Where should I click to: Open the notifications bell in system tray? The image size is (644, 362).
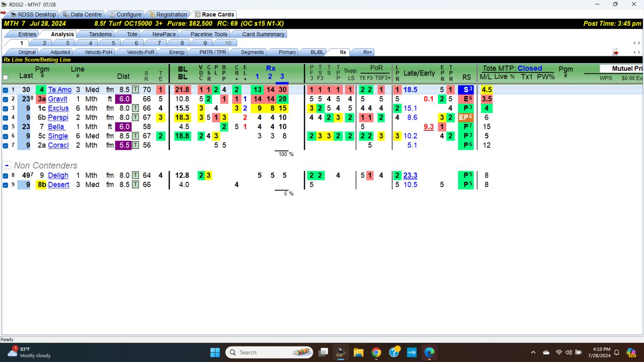click(617, 353)
